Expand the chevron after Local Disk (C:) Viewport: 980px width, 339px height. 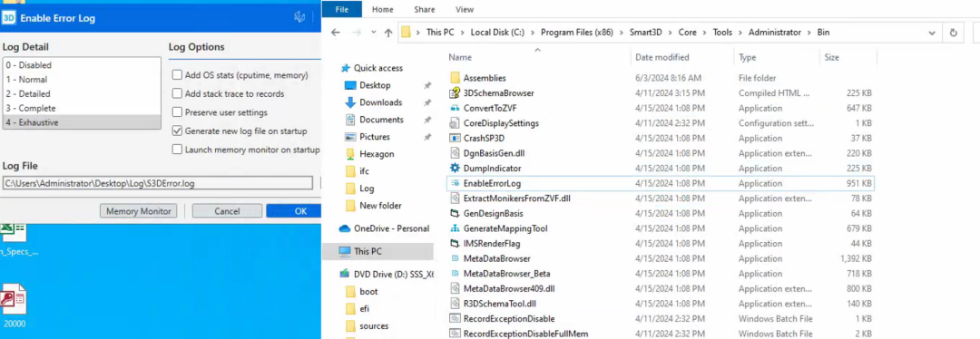pos(533,33)
